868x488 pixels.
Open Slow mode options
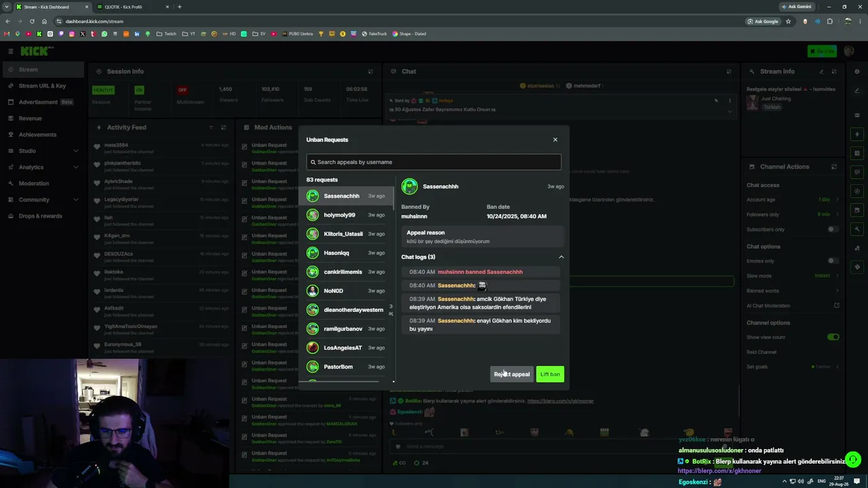coord(793,276)
